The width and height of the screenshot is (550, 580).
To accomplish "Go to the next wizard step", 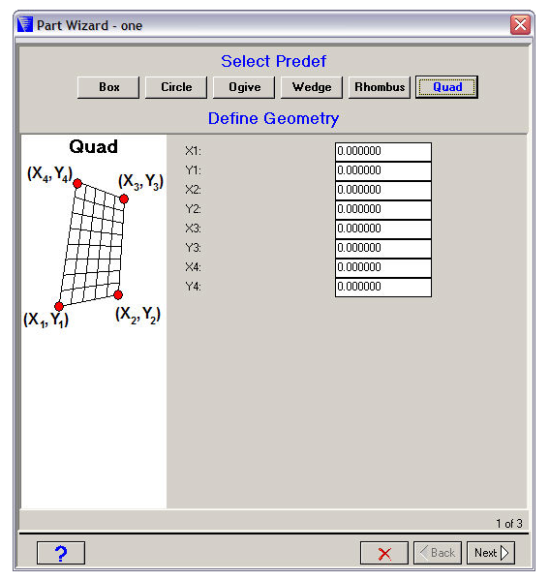I will pyautogui.click(x=491, y=553).
